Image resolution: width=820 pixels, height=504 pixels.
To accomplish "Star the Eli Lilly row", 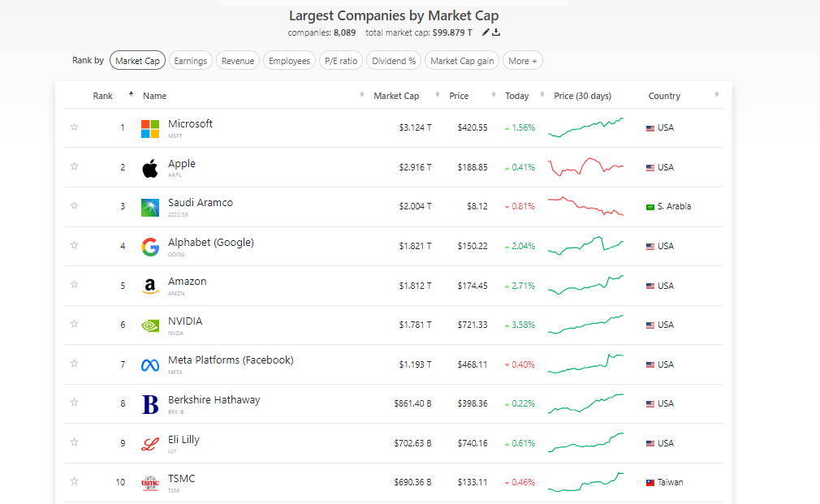I will point(74,442).
